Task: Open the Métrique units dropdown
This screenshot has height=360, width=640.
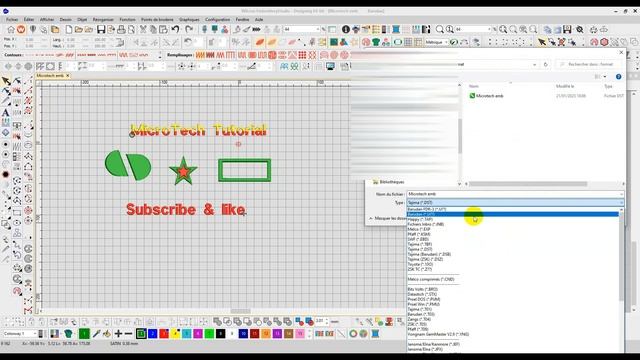Action: click(436, 42)
